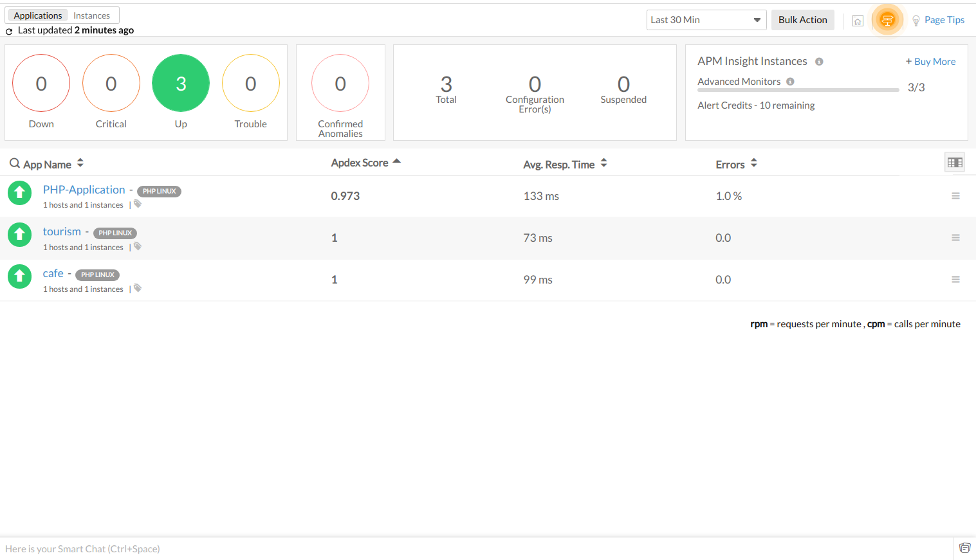Screen dimensions: 976x560
Task: Open the action menu on PHP-Application row
Action: (x=955, y=195)
